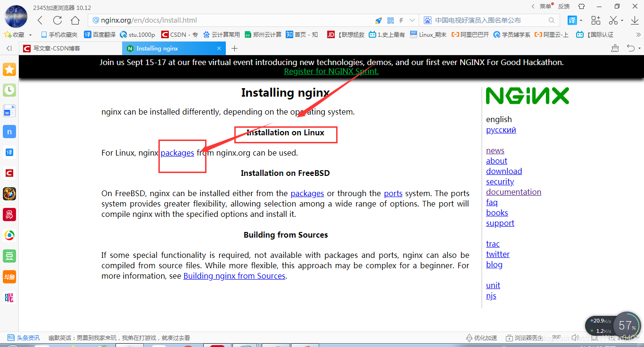Expand the bookmarks overflow double chevron
The width and height of the screenshot is (644, 347).
(638, 34)
